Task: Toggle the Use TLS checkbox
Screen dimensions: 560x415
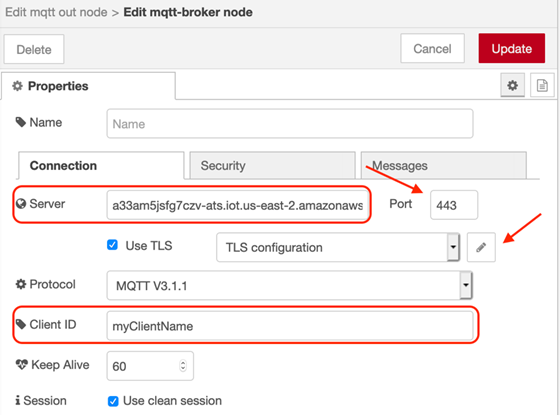Action: coord(112,245)
